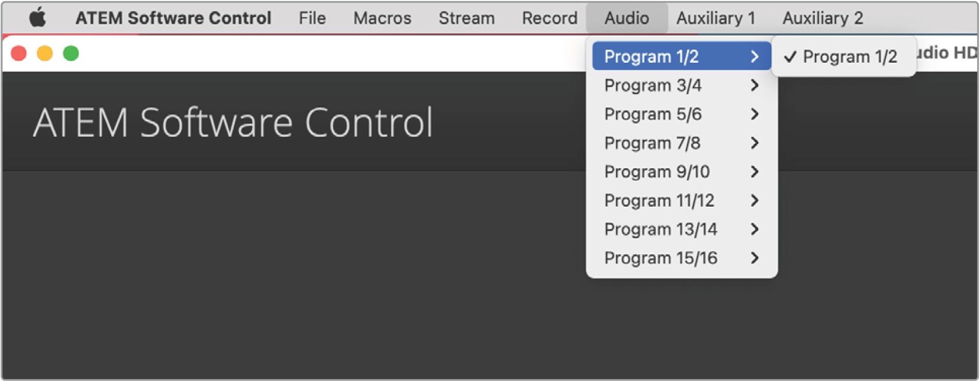The width and height of the screenshot is (980, 382).
Task: Expand Program 3/4 submenu
Action: 682,85
